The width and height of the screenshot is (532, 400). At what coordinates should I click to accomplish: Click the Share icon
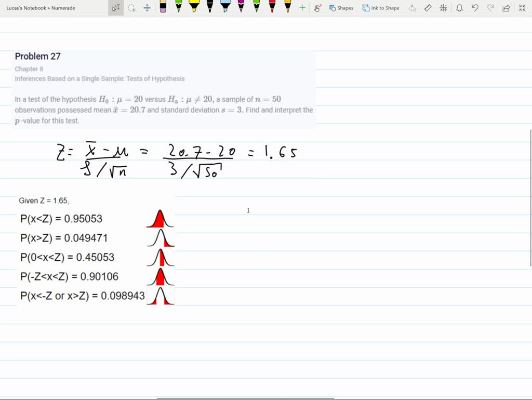pos(506,8)
